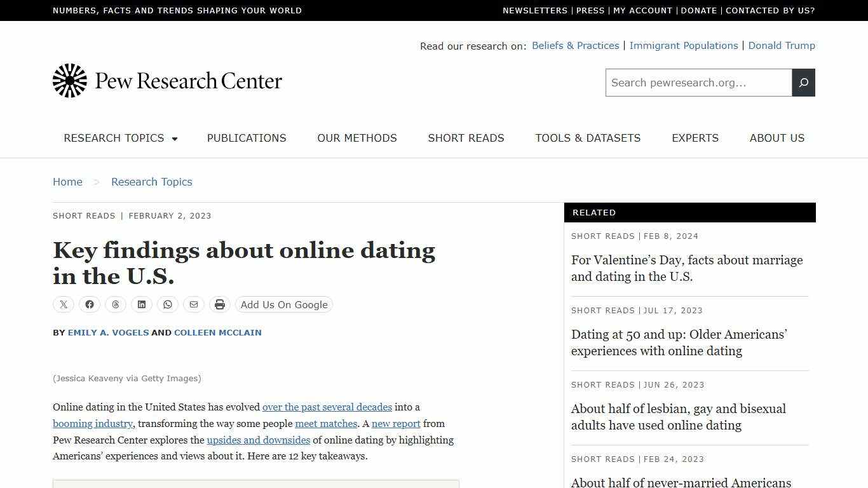The image size is (868, 488).
Task: Open author Emily A. Vogels profile
Action: (x=108, y=332)
